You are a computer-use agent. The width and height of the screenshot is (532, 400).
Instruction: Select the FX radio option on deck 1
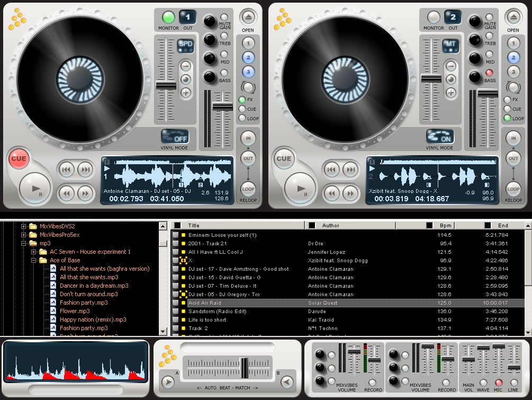(x=242, y=100)
